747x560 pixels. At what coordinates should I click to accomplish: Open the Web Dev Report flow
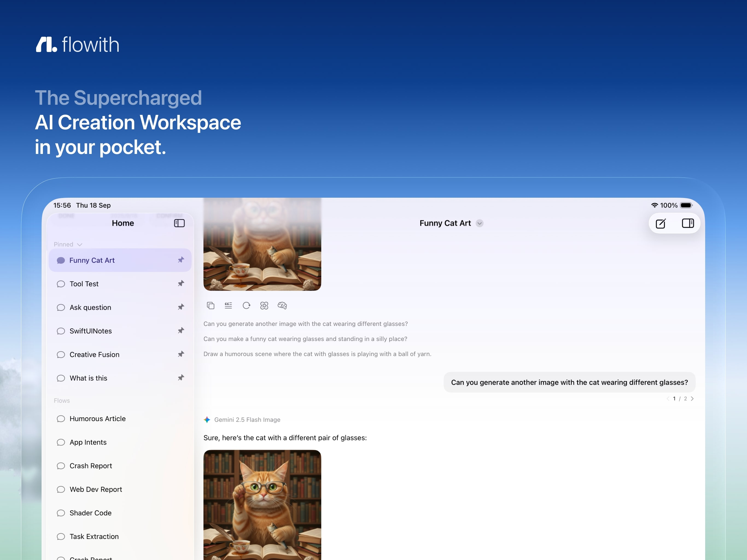coord(120,490)
